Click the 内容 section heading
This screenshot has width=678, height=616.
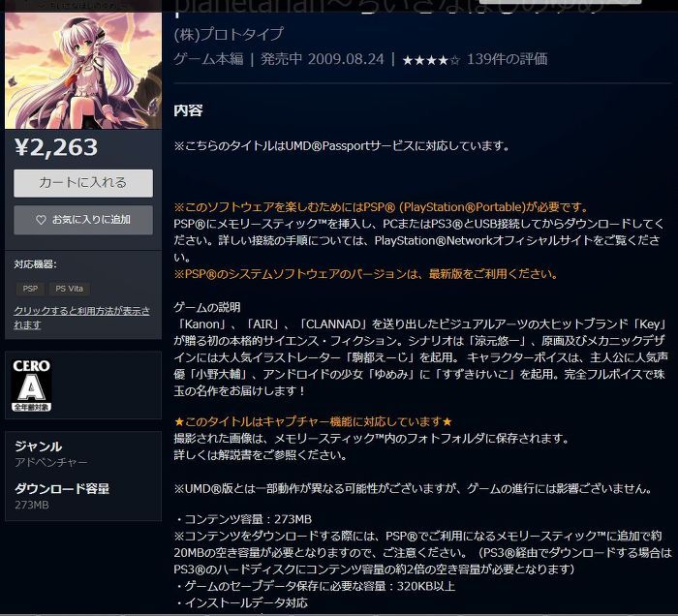click(188, 110)
